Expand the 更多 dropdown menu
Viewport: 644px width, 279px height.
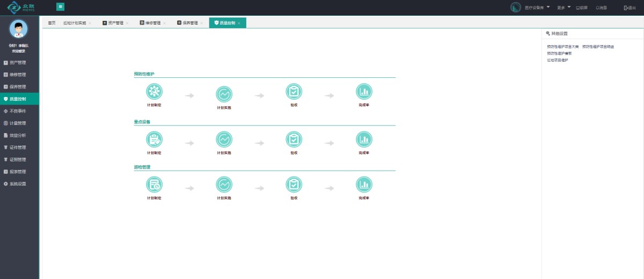(564, 8)
